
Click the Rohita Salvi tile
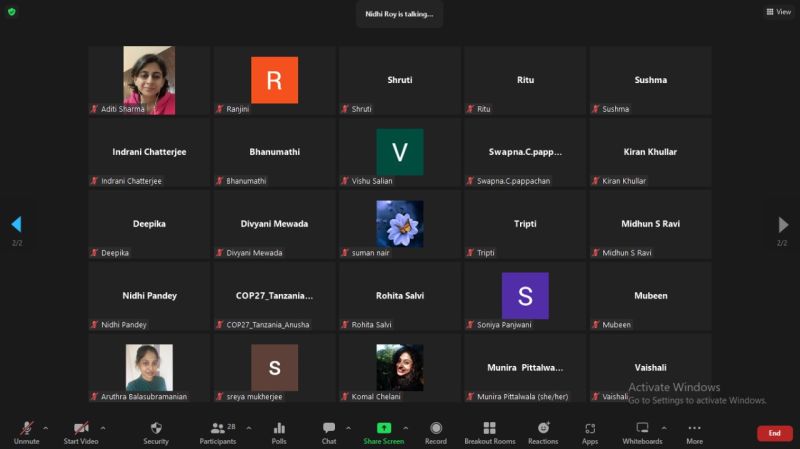pos(400,296)
